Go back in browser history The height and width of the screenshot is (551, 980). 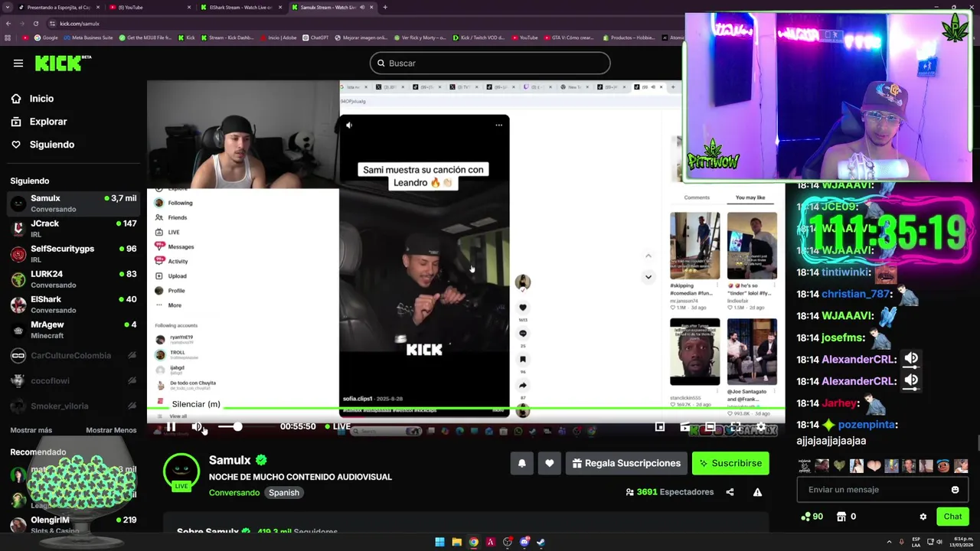[8, 24]
